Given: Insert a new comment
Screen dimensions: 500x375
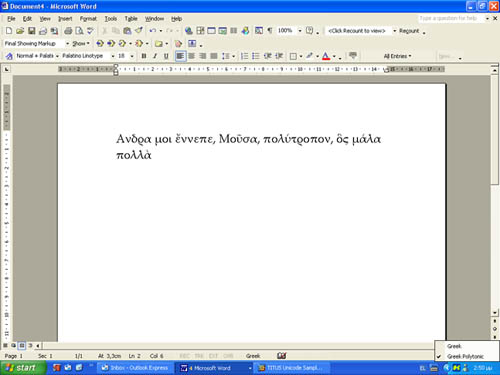Looking at the screenshot, I should [159, 43].
